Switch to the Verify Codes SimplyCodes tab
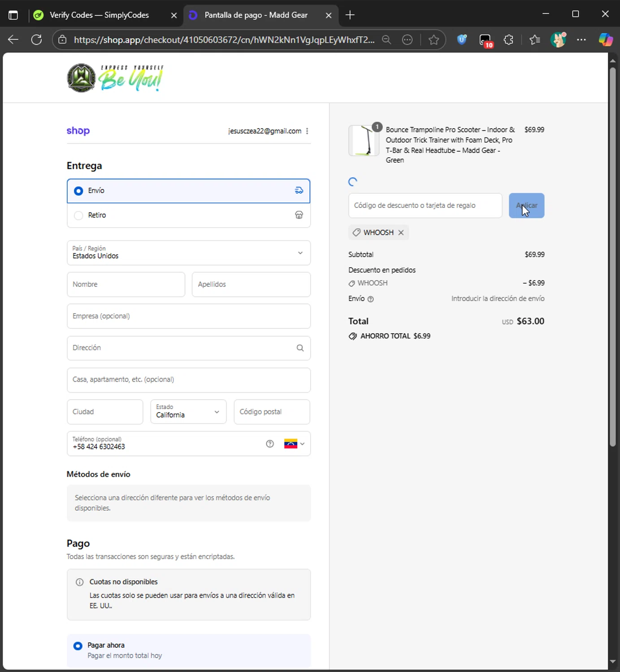620x672 pixels. click(105, 15)
